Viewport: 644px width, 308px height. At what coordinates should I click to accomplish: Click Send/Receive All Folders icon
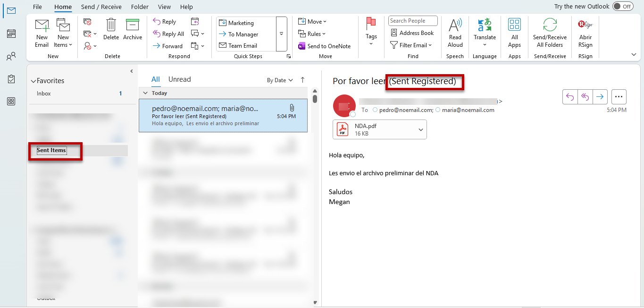[x=550, y=26]
